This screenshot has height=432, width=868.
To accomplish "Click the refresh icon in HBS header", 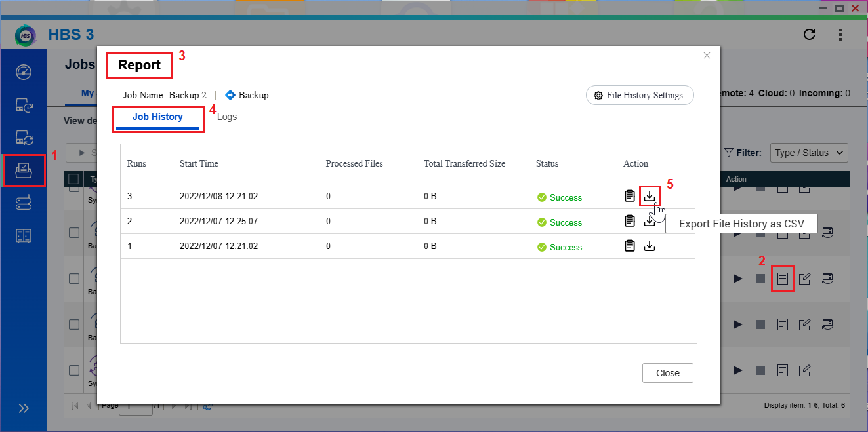I will 810,35.
